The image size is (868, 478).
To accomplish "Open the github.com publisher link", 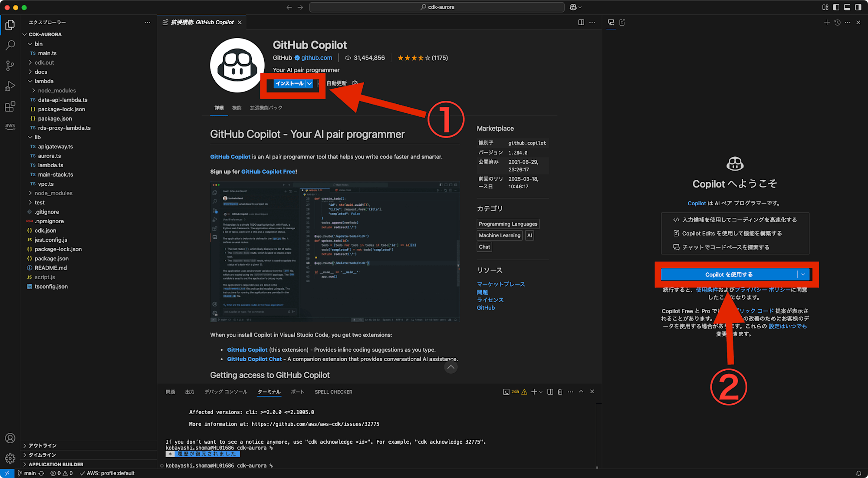I will (316, 58).
